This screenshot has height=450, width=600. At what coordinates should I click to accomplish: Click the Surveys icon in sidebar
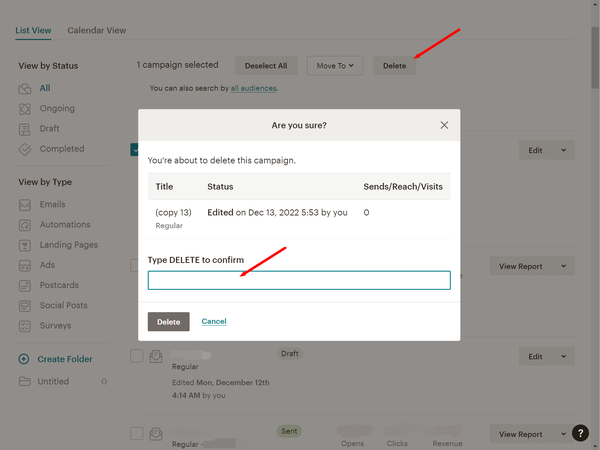[25, 326]
